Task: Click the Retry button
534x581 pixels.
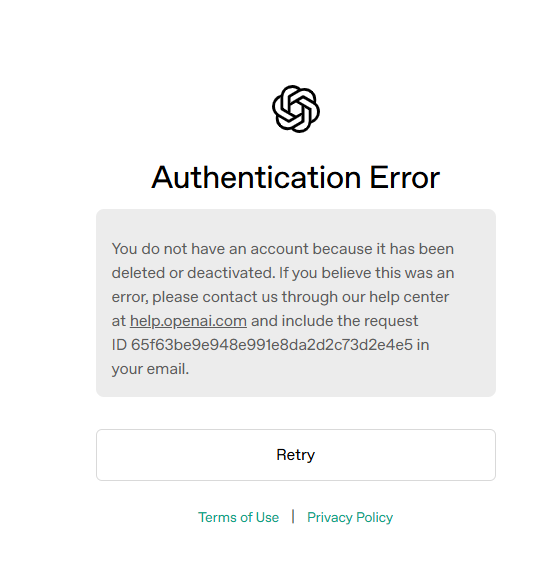Action: coord(296,455)
